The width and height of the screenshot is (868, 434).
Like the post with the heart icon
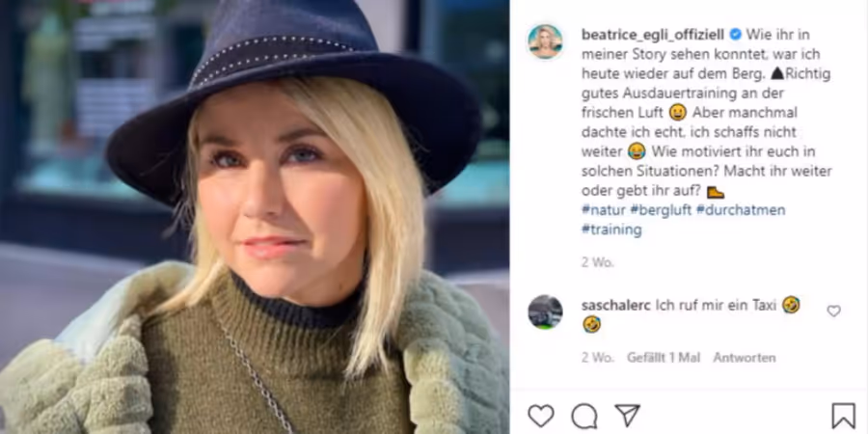[x=541, y=415]
